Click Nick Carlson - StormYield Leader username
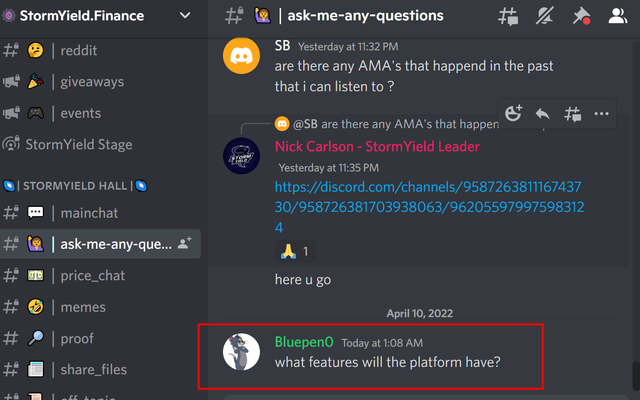 377,147
